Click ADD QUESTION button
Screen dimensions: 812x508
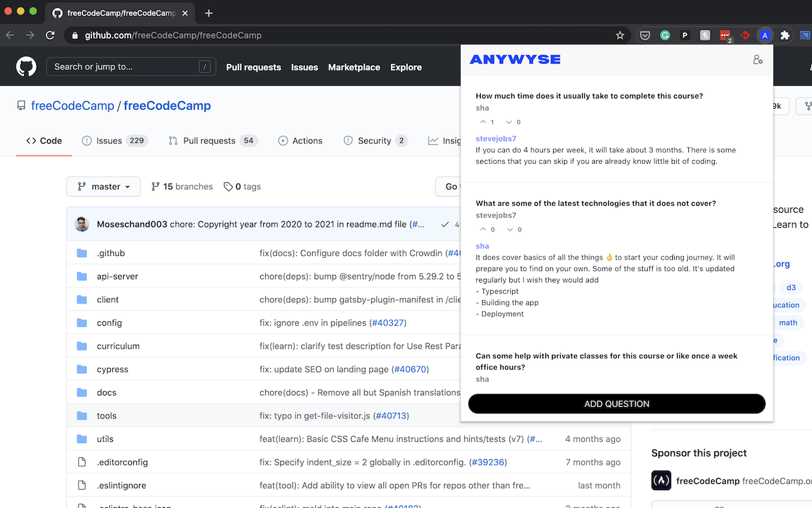tap(617, 404)
